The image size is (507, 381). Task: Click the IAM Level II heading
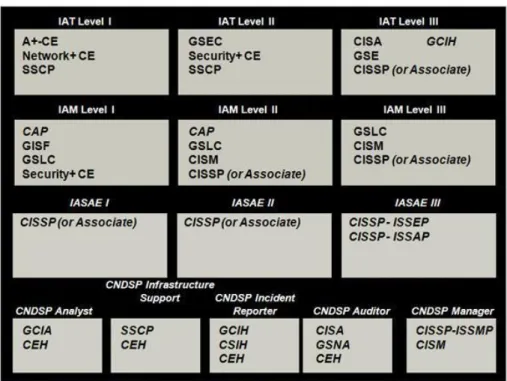[248, 110]
